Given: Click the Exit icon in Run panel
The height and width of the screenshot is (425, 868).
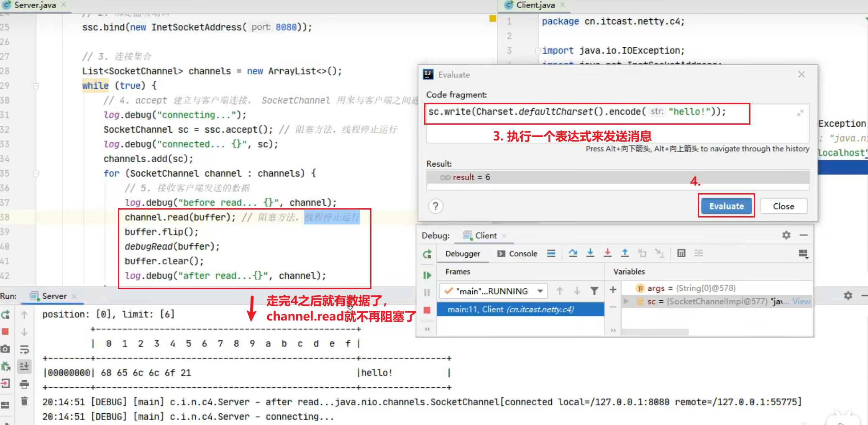Looking at the screenshot, I should coord(5,383).
